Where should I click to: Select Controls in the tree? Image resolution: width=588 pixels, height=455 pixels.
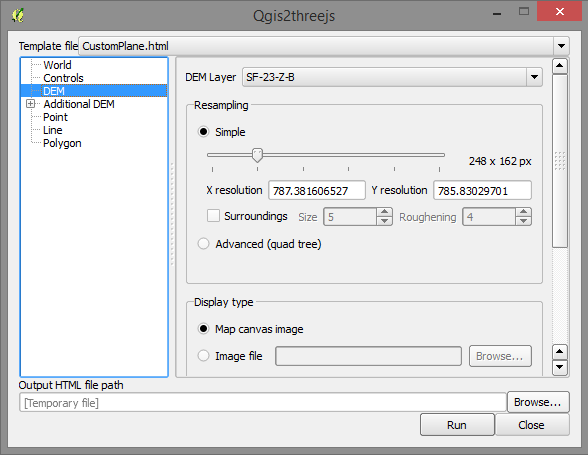[63, 78]
